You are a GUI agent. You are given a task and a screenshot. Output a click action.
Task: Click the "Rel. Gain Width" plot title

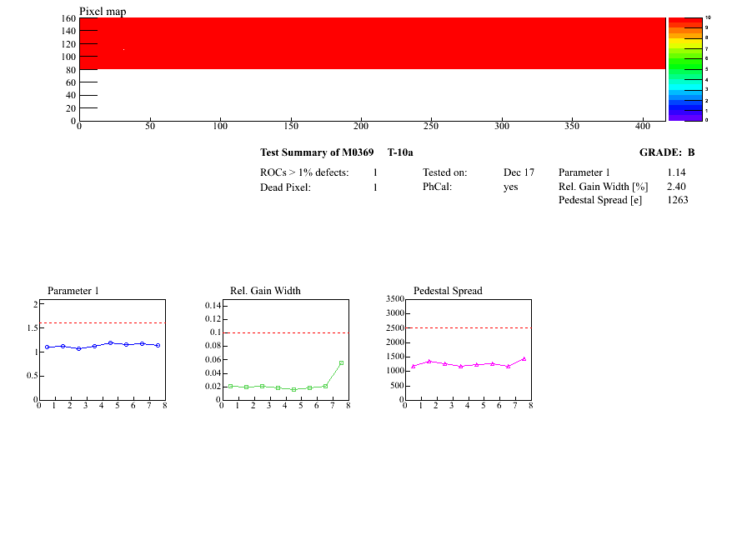[x=265, y=291]
